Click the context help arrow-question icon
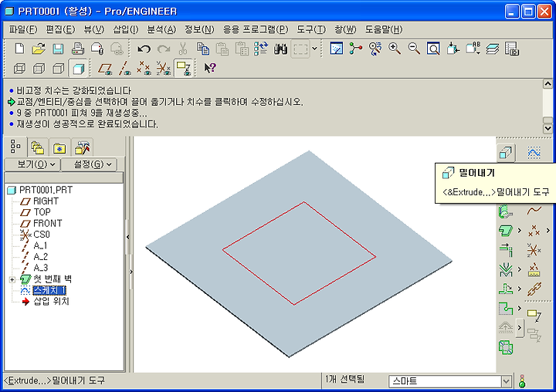Screen dimensions: 556x392 click(x=210, y=68)
